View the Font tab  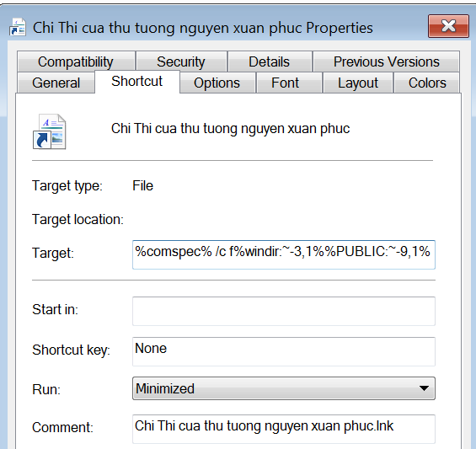(x=286, y=83)
